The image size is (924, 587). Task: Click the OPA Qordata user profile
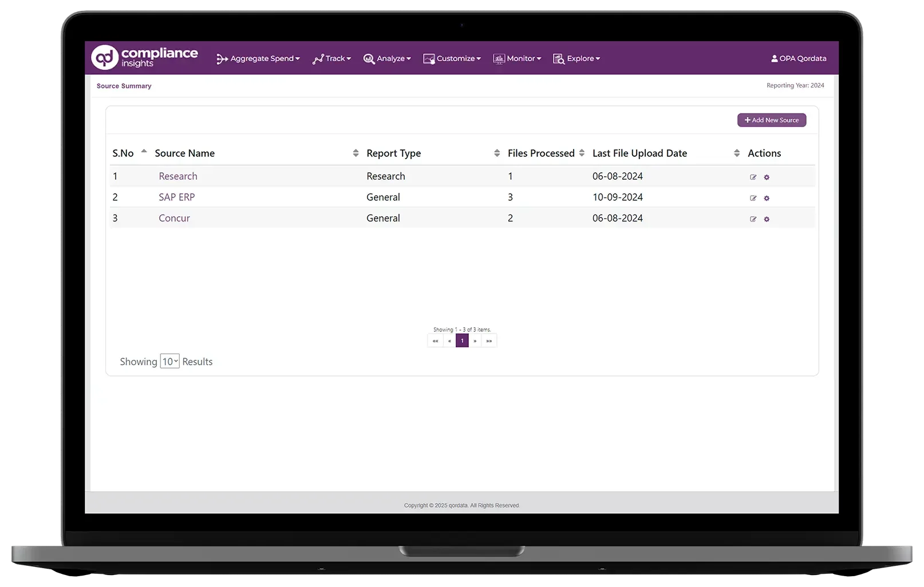[799, 58]
